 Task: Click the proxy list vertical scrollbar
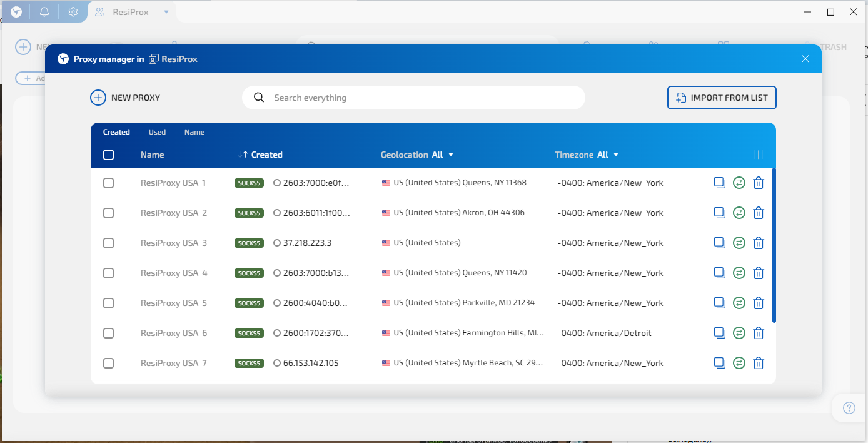[774, 245]
